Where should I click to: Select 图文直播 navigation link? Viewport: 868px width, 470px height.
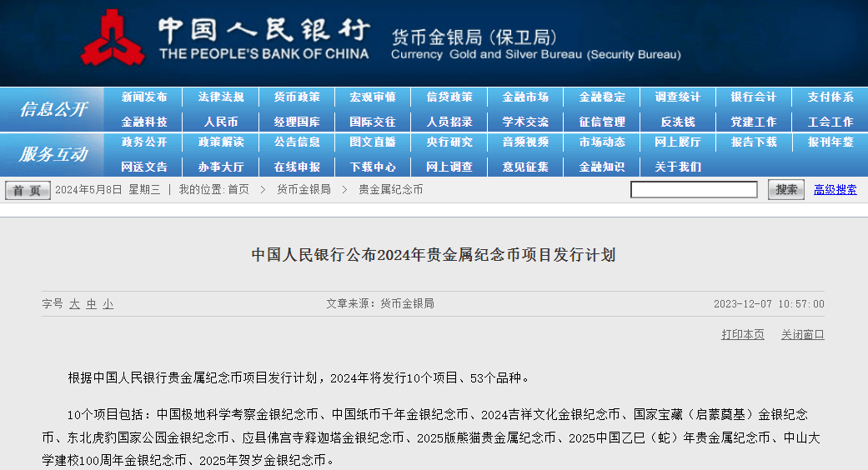[x=373, y=142]
